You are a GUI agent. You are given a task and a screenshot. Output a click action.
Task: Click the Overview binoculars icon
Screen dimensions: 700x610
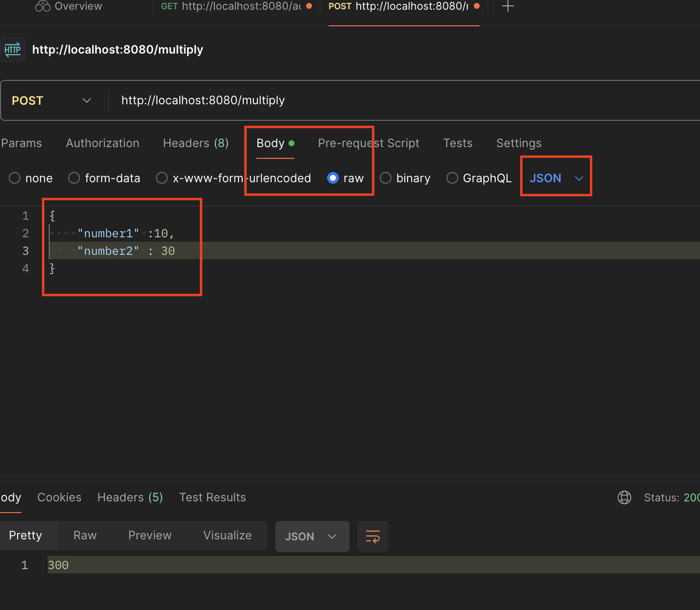[x=43, y=6]
